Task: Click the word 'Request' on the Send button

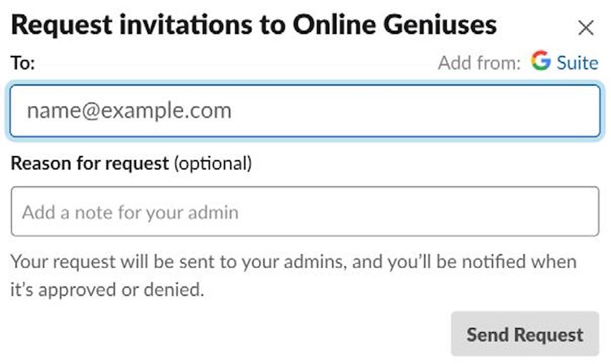Action: tap(548, 334)
